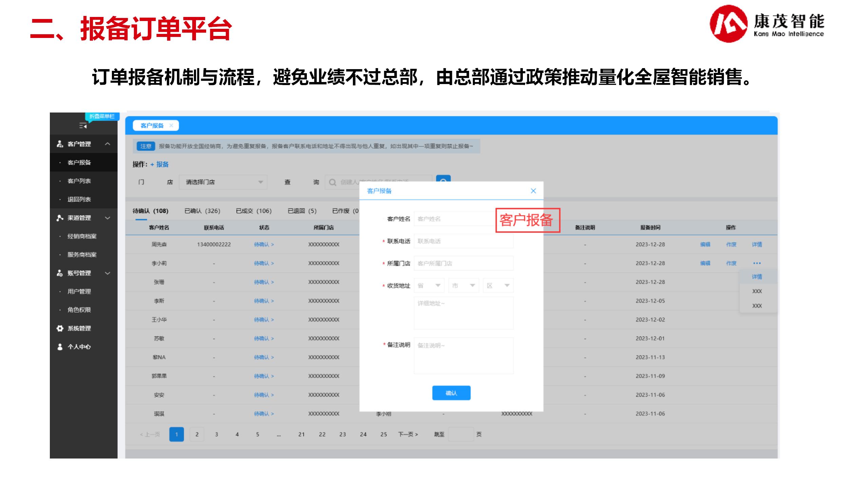
Task: Open the 请选择门店 store dropdown
Action: [223, 182]
